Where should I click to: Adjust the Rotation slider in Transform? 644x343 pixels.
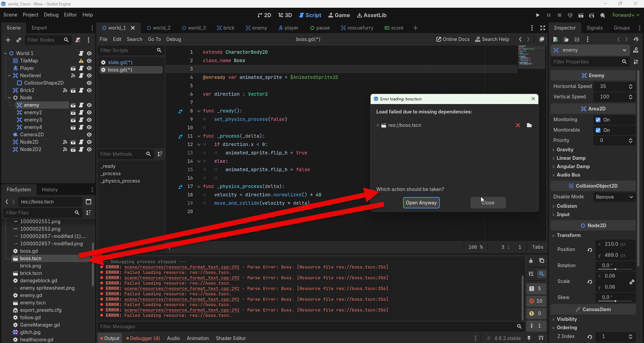point(615,269)
